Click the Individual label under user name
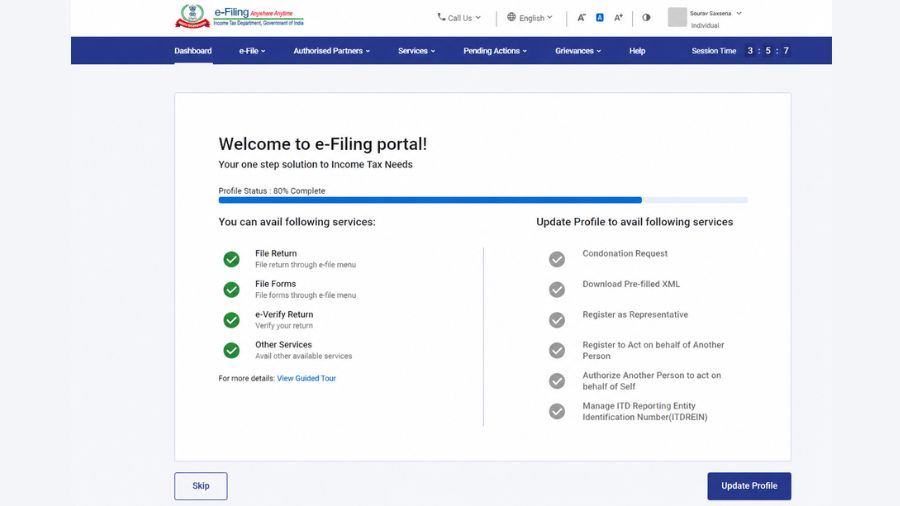 pos(705,25)
